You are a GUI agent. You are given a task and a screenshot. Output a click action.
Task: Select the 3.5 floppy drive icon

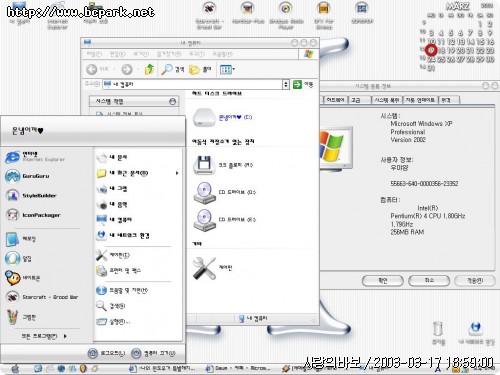222,165
